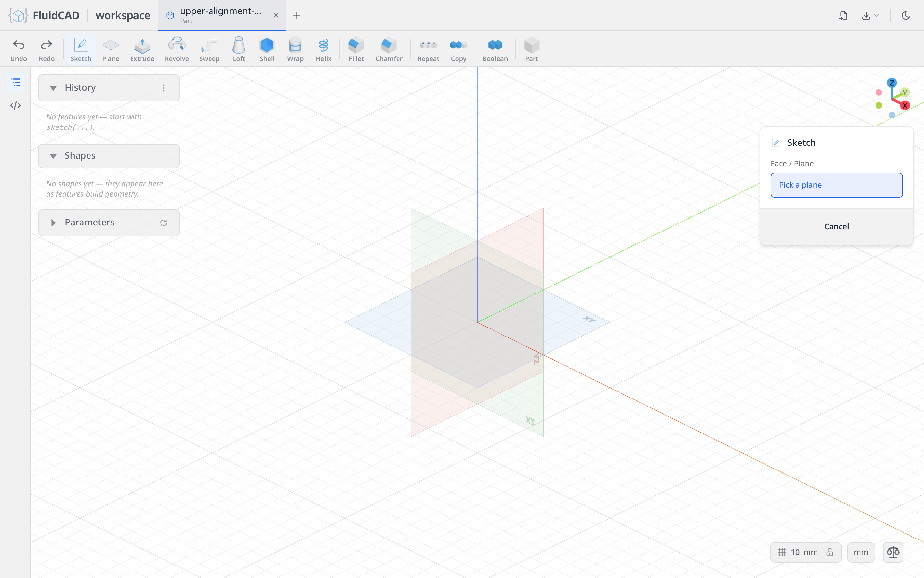Open the code editor sidebar panel
924x578 pixels.
click(x=16, y=105)
